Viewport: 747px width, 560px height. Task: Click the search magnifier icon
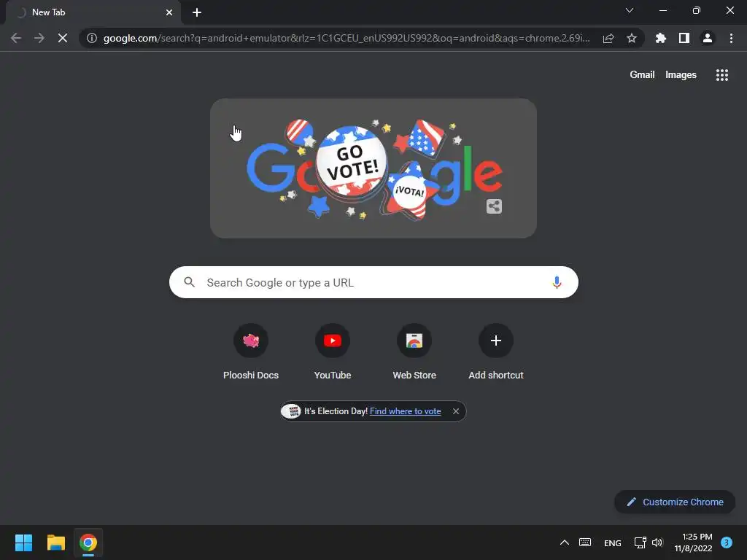pyautogui.click(x=189, y=282)
